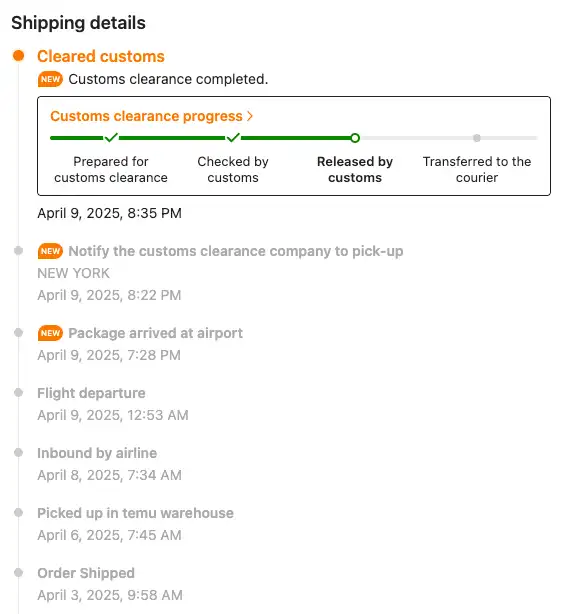The height and width of the screenshot is (614, 563).
Task: Select the Order Shipped timeline dot
Action: tap(18, 572)
